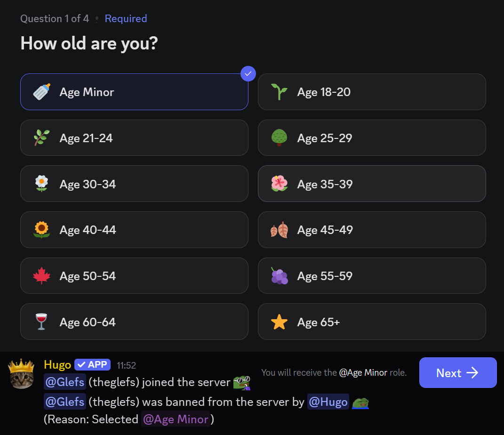The height and width of the screenshot is (435, 504).
Task: Choose the Age 55-59 option
Action: [372, 276]
